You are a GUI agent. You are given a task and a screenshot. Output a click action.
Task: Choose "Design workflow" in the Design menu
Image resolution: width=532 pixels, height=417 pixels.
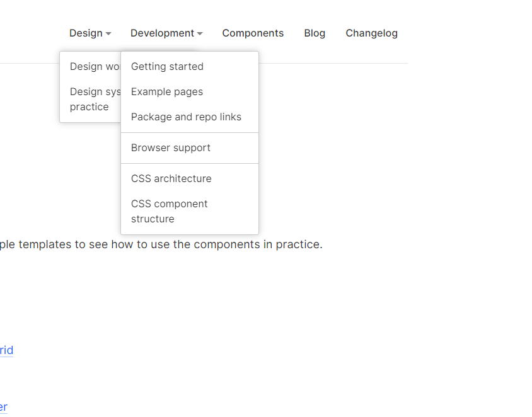pos(92,66)
